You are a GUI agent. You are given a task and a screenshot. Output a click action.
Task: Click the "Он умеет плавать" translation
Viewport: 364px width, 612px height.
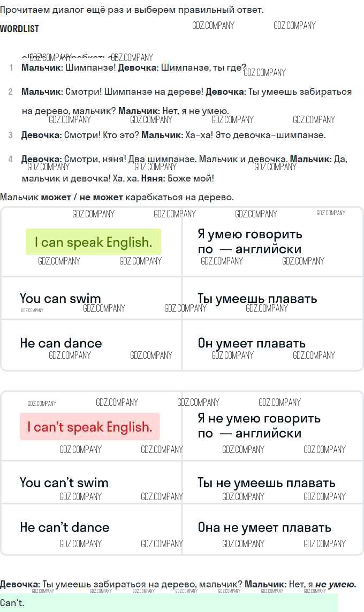pyautogui.click(x=252, y=343)
